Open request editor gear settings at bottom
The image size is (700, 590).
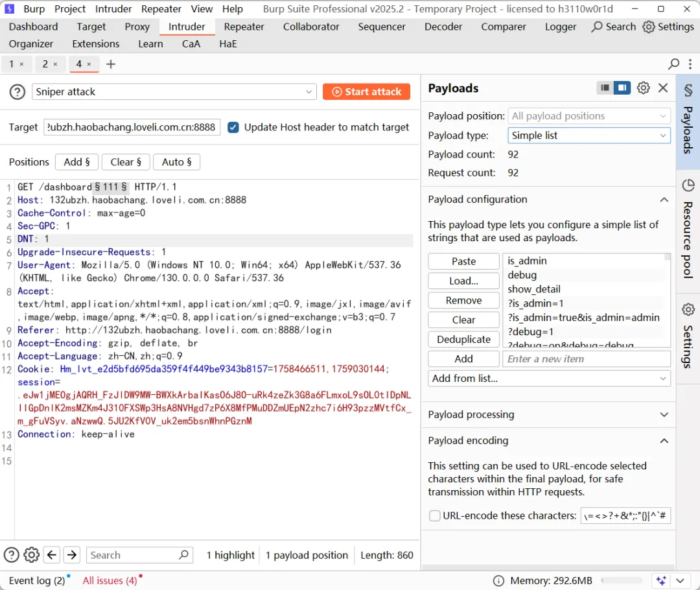pyautogui.click(x=31, y=555)
